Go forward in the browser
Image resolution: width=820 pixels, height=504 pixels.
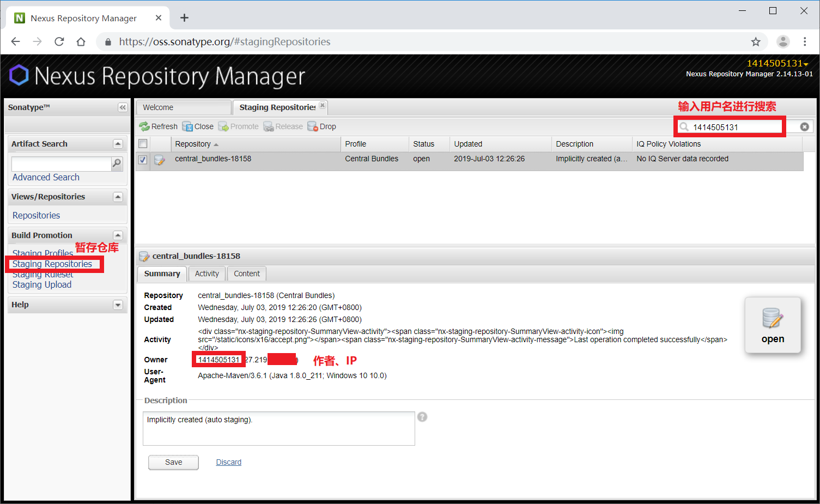point(37,41)
